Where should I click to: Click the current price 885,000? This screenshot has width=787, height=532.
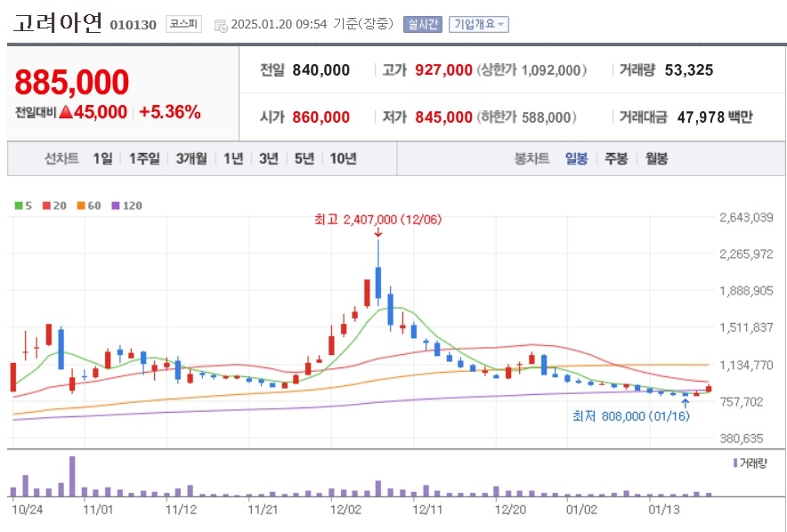72,82
